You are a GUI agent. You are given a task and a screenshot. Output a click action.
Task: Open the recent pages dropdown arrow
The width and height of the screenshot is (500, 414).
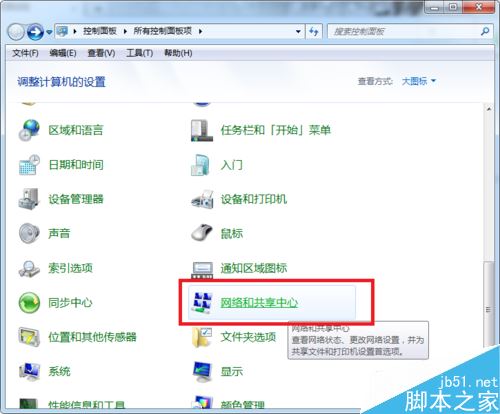click(x=49, y=32)
